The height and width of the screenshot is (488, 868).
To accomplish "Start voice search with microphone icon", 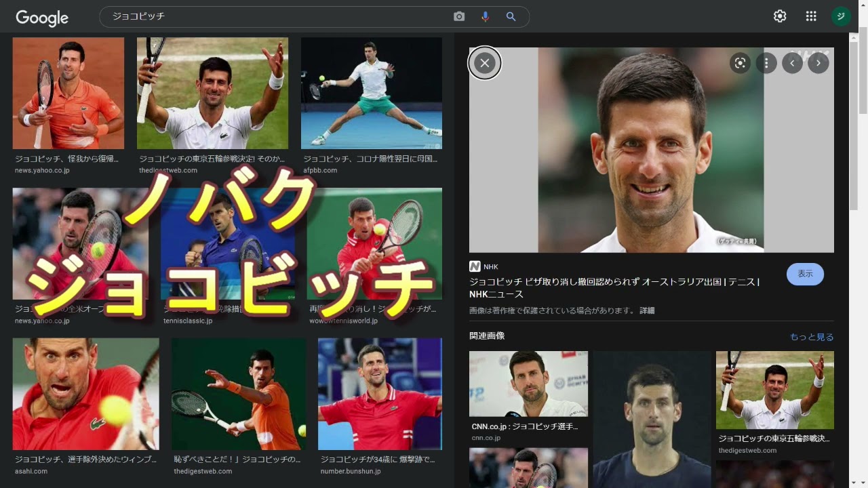I will (485, 16).
